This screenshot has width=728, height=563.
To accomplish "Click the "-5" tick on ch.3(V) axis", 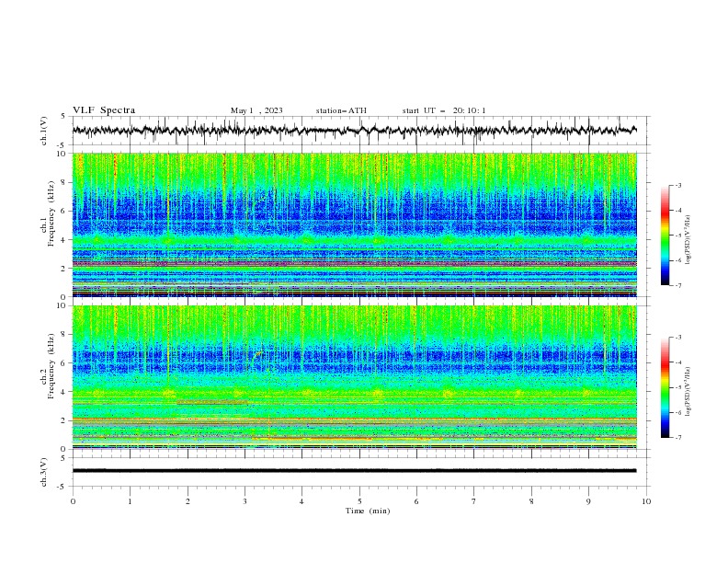I will pyautogui.click(x=63, y=487).
